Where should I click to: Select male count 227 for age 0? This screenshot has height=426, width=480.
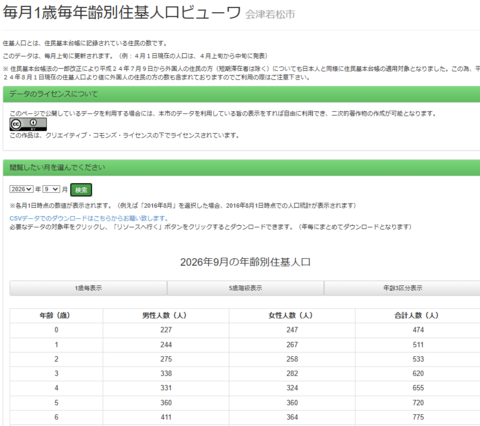coord(166,330)
